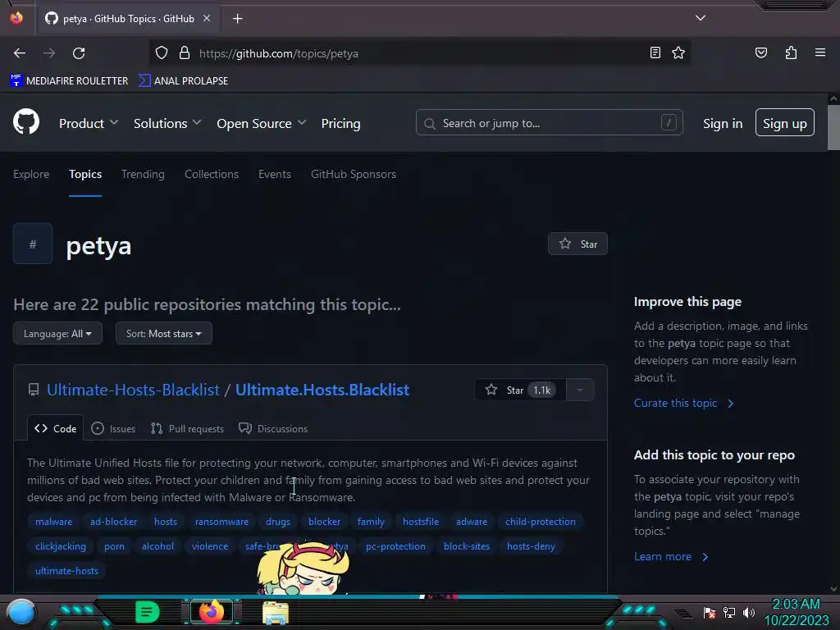Open the GitHub Sponsors tab

[x=353, y=174]
